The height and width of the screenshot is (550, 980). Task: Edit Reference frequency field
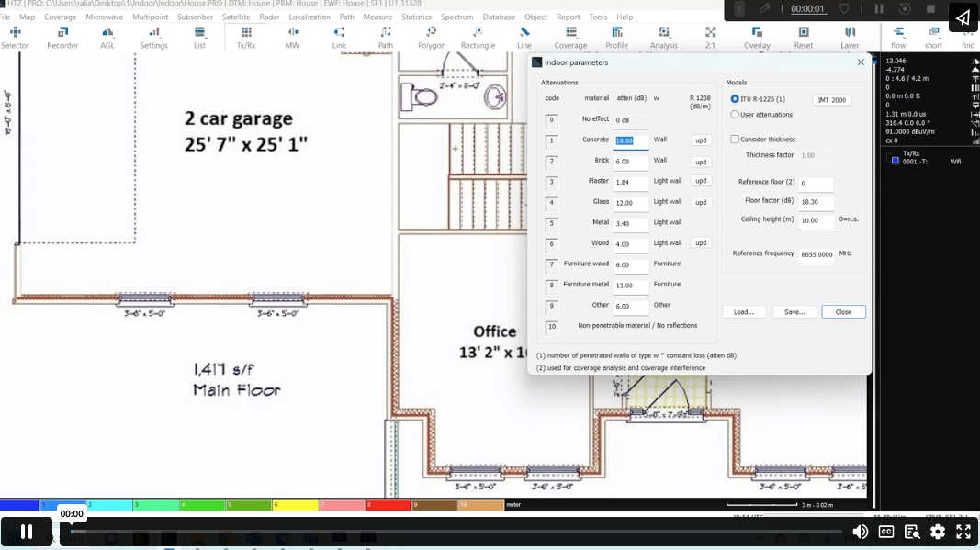817,254
